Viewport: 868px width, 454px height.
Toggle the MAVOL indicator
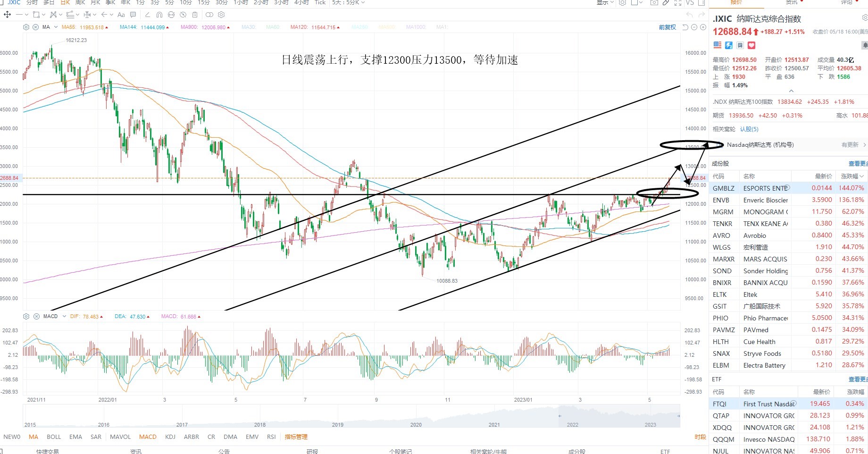[x=120, y=437]
